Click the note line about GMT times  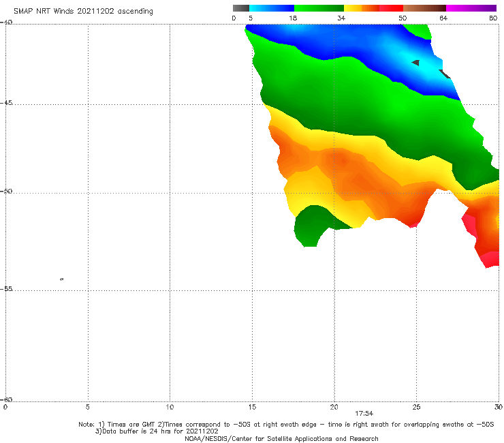click(x=286, y=425)
